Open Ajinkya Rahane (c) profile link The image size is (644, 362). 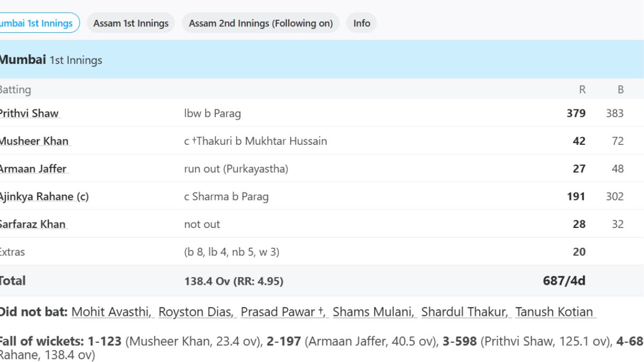click(44, 196)
